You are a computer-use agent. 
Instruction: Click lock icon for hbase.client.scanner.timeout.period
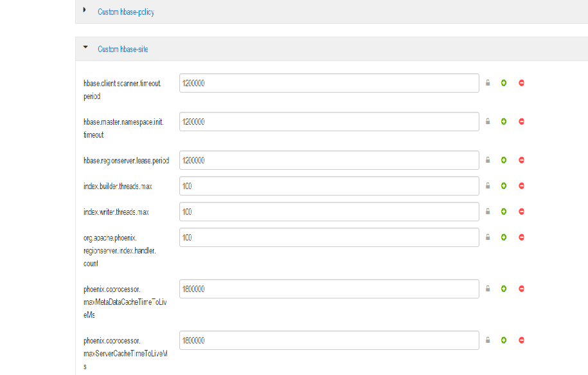pos(488,83)
